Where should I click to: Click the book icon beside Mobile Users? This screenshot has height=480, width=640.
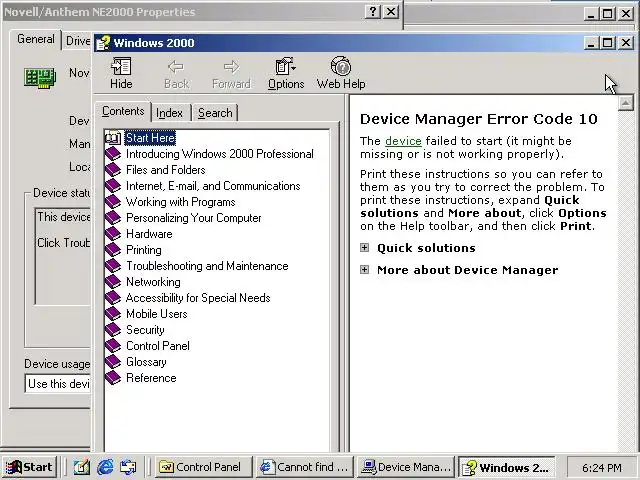coord(113,314)
